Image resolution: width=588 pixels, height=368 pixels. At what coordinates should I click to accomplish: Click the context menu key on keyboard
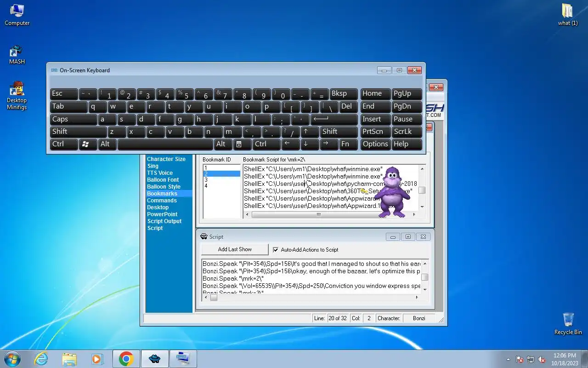[x=242, y=144]
